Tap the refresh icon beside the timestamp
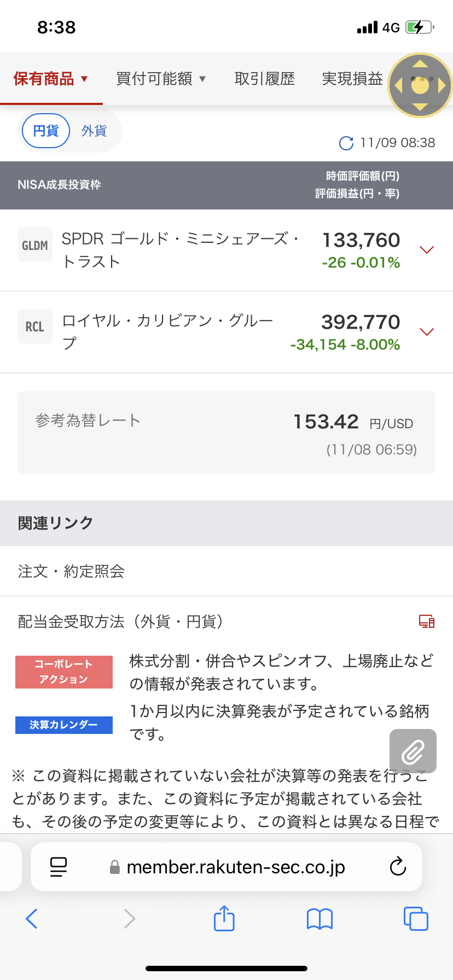453x980 pixels. point(346,143)
